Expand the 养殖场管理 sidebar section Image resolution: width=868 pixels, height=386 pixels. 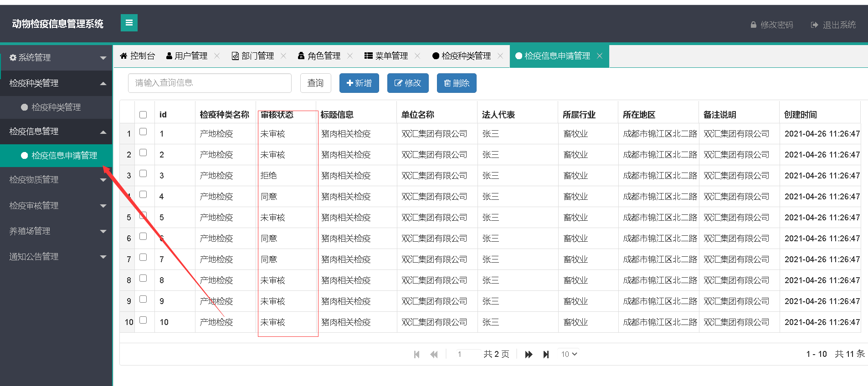tap(56, 231)
